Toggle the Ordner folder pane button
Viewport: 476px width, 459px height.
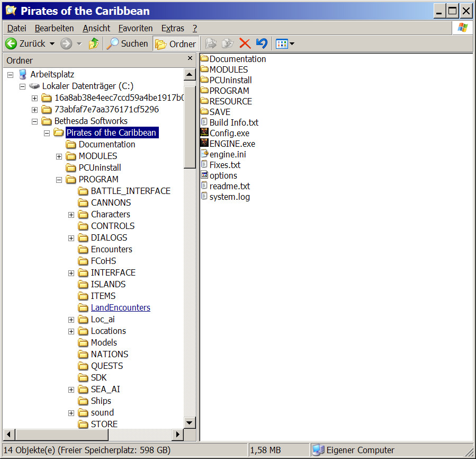coord(176,44)
